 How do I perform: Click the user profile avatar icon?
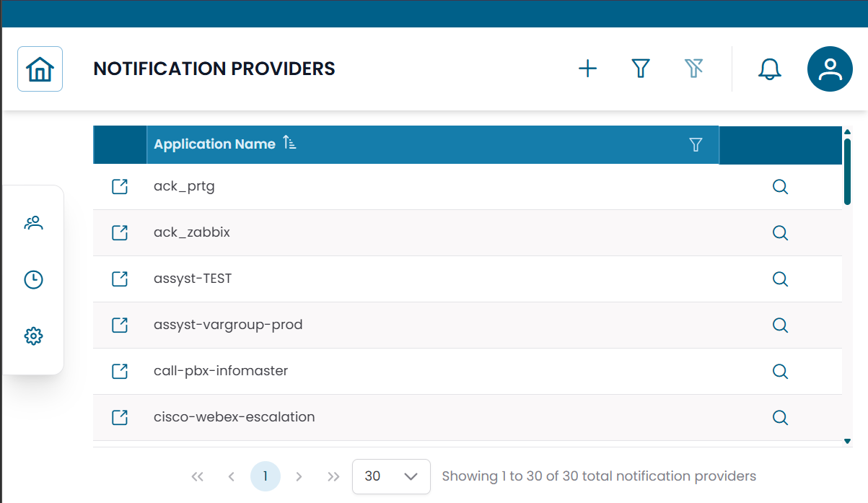pos(829,69)
